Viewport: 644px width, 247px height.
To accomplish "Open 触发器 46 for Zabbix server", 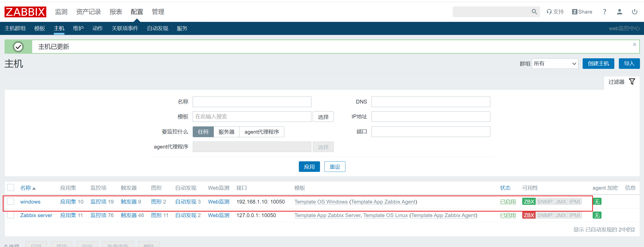I will pyautogui.click(x=129, y=215).
